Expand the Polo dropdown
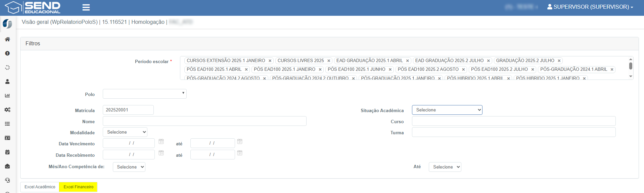Viewport: 644px width, 193px height. pos(144,94)
